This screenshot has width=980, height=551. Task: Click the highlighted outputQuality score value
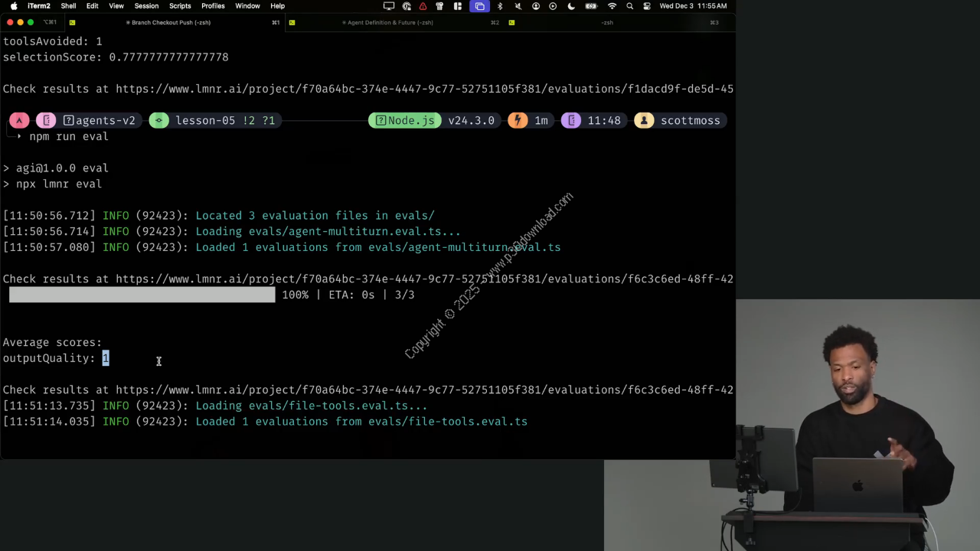(x=106, y=358)
